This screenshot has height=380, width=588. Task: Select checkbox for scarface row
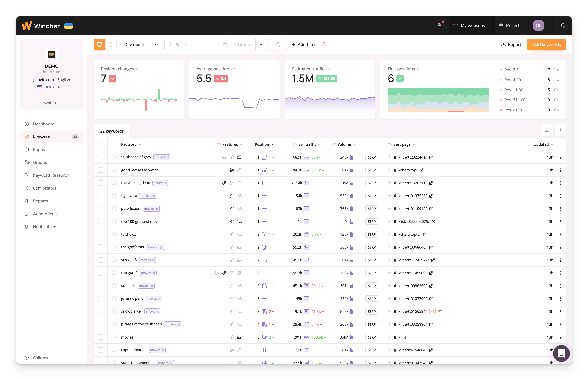[101, 286]
